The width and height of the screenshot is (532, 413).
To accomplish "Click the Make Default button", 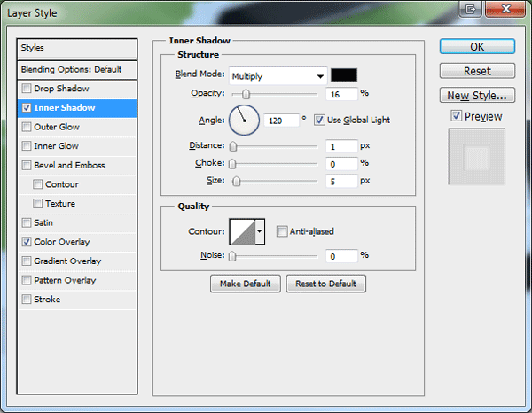I will click(x=246, y=284).
